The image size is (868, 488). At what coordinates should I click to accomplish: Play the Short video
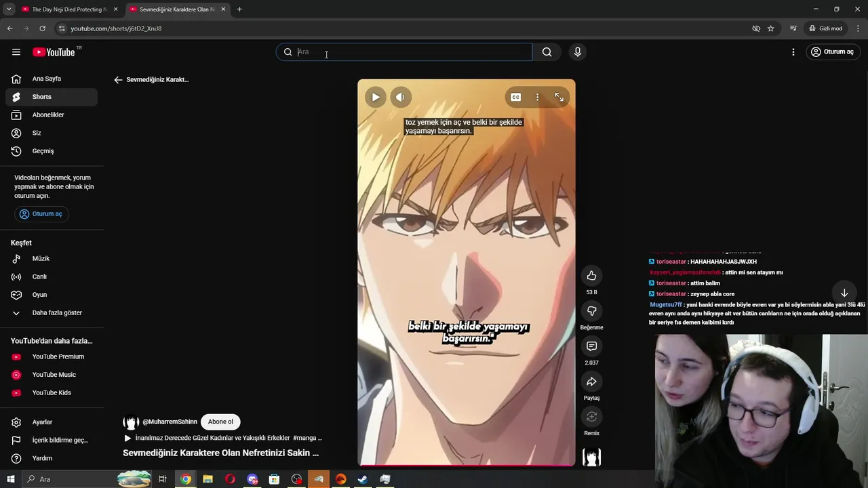[375, 97]
